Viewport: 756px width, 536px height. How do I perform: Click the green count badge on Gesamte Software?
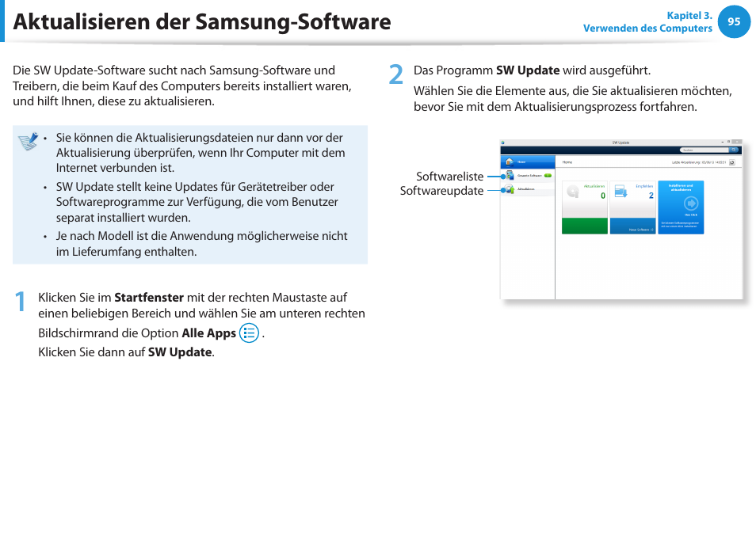548,176
